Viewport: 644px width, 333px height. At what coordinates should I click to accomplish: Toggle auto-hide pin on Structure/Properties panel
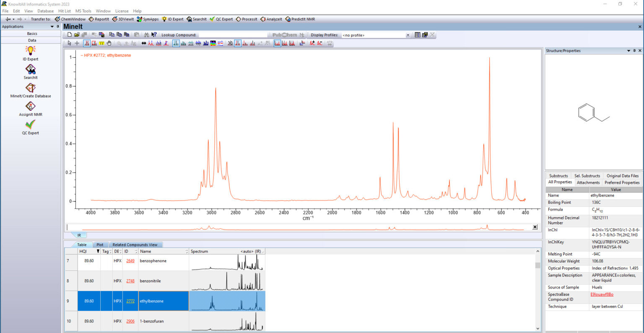coord(634,50)
